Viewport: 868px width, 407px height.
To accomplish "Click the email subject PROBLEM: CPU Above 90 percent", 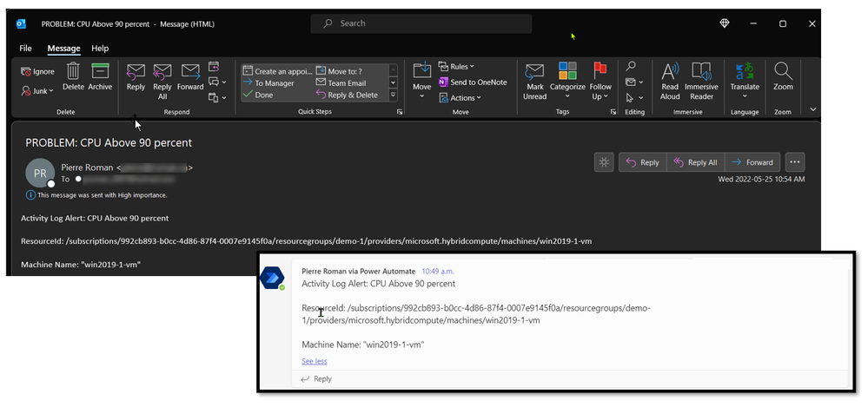I will (109, 142).
